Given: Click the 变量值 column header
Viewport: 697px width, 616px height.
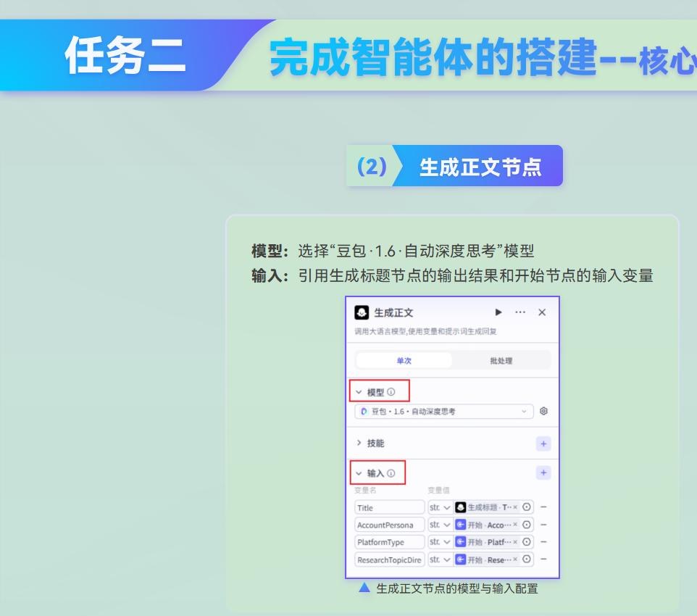Looking at the screenshot, I should pyautogui.click(x=439, y=490).
